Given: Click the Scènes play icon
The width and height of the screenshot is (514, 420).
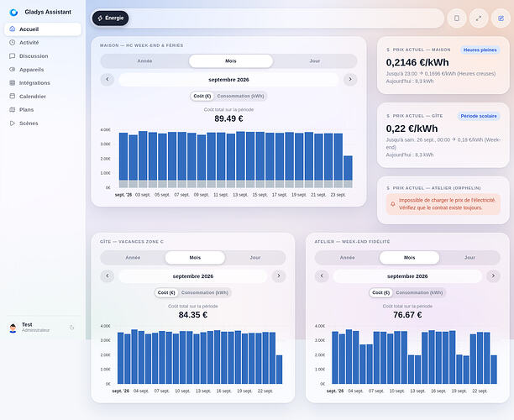Looking at the screenshot, I should click(x=13, y=123).
